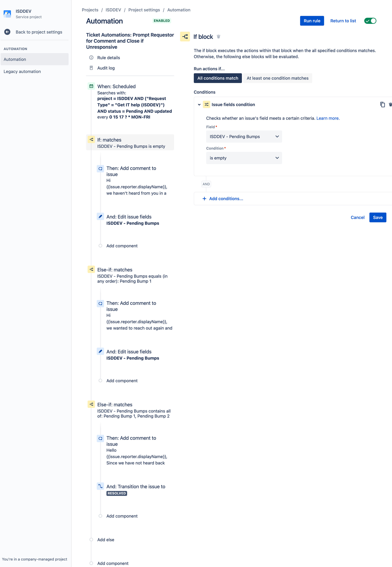
Task: Save the If block changes
Action: point(378,217)
